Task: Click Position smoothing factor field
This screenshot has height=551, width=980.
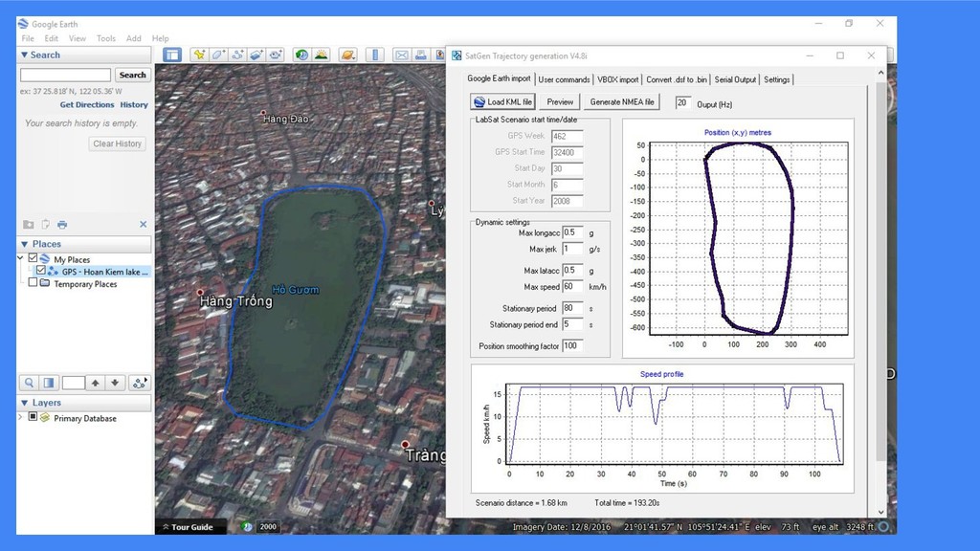Action: pyautogui.click(x=572, y=345)
